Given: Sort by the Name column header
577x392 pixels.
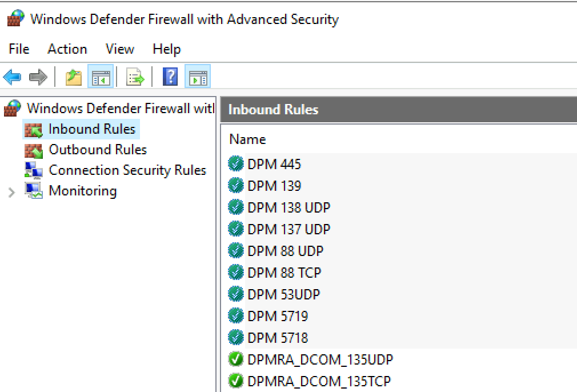Looking at the screenshot, I should click(x=248, y=139).
